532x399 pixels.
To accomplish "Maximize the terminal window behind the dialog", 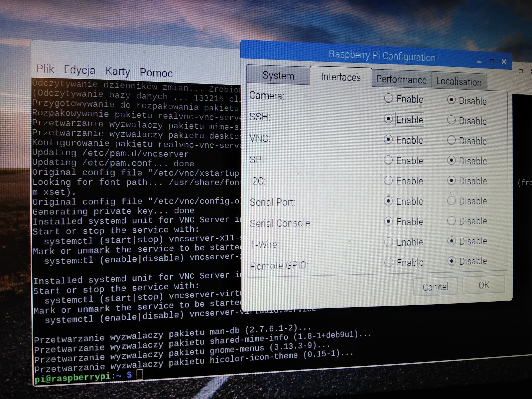I will pyautogui.click(x=521, y=71).
